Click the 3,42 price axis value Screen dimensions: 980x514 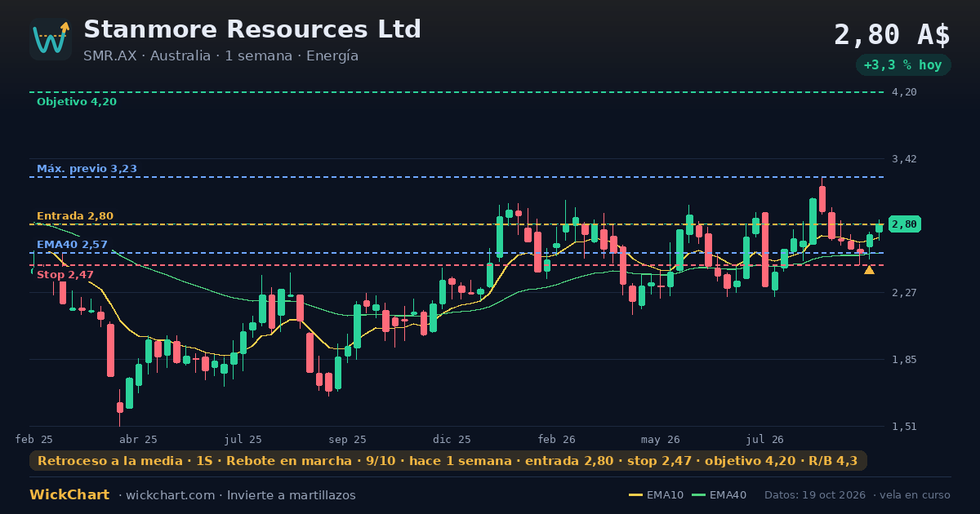coord(904,159)
